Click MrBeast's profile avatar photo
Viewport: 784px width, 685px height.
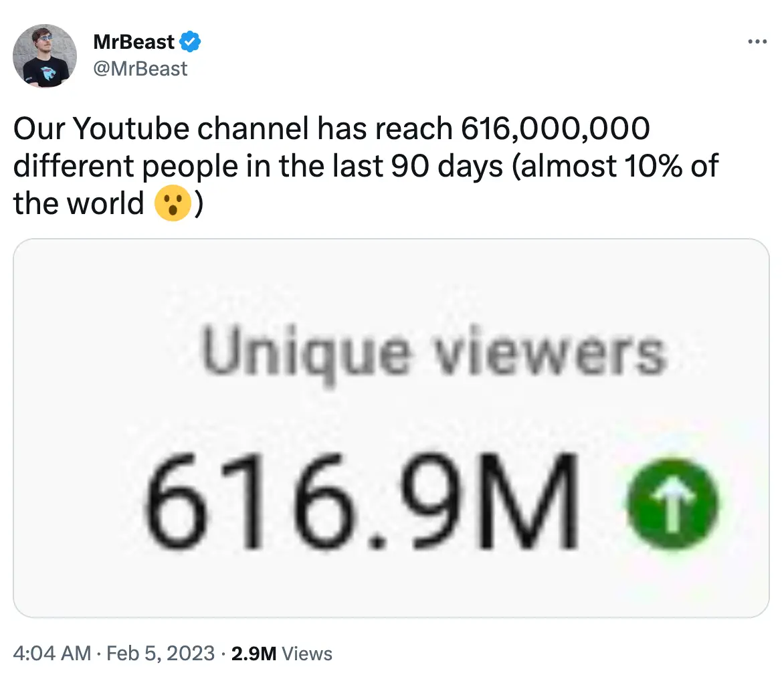[44, 56]
